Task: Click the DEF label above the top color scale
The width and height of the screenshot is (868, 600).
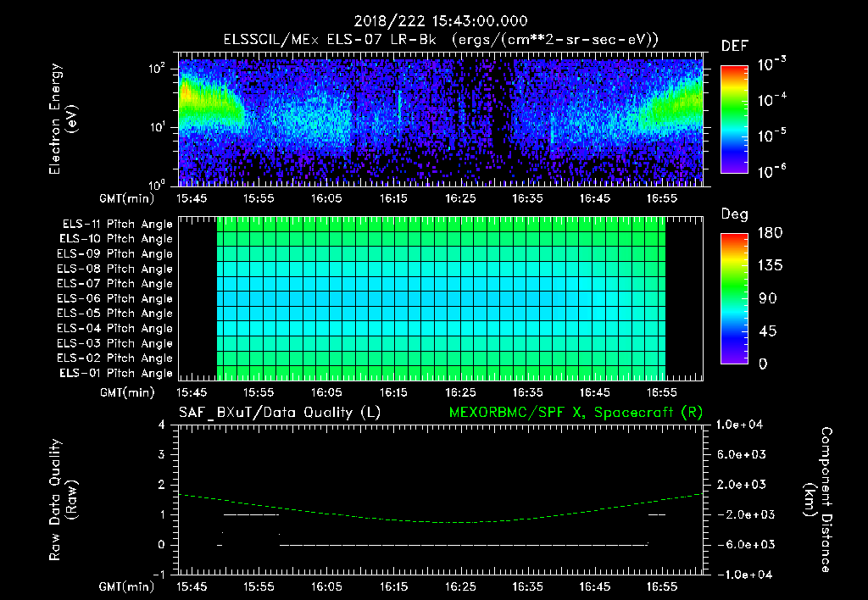Action: [x=735, y=46]
